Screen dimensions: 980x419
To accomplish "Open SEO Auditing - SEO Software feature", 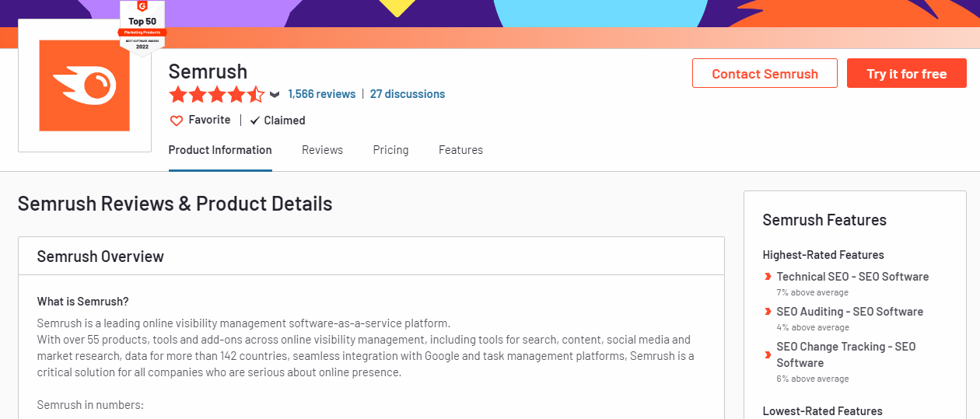I will click(849, 312).
